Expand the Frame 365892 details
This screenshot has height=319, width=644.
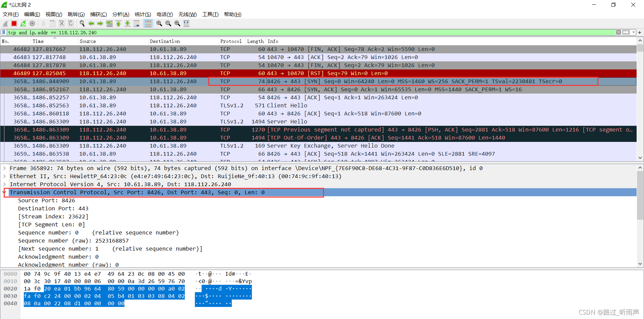(x=4, y=168)
